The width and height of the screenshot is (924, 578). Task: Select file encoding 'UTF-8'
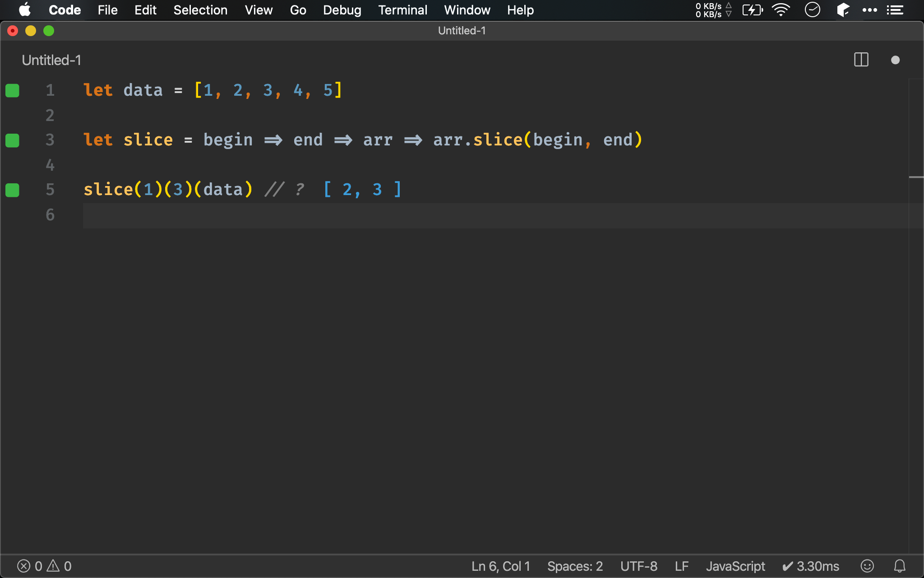638,566
